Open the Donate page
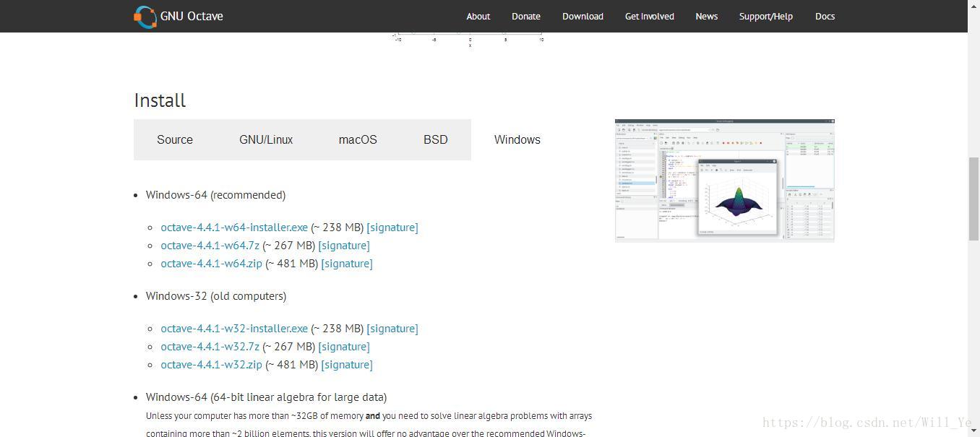 [x=526, y=17]
